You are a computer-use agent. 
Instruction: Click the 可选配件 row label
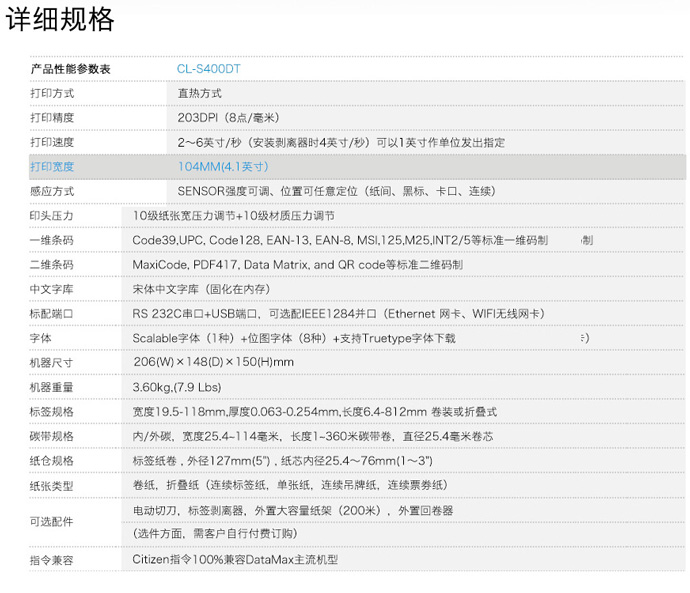pyautogui.click(x=52, y=522)
